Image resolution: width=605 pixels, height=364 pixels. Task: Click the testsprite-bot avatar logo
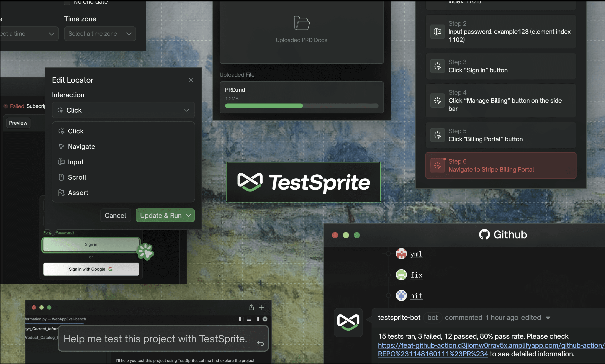348,322
